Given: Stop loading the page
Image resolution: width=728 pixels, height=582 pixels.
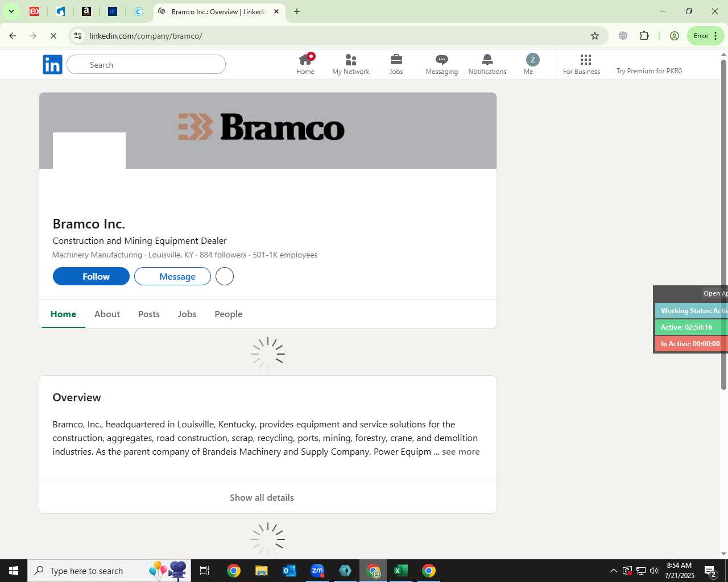Looking at the screenshot, I should click(x=53, y=36).
